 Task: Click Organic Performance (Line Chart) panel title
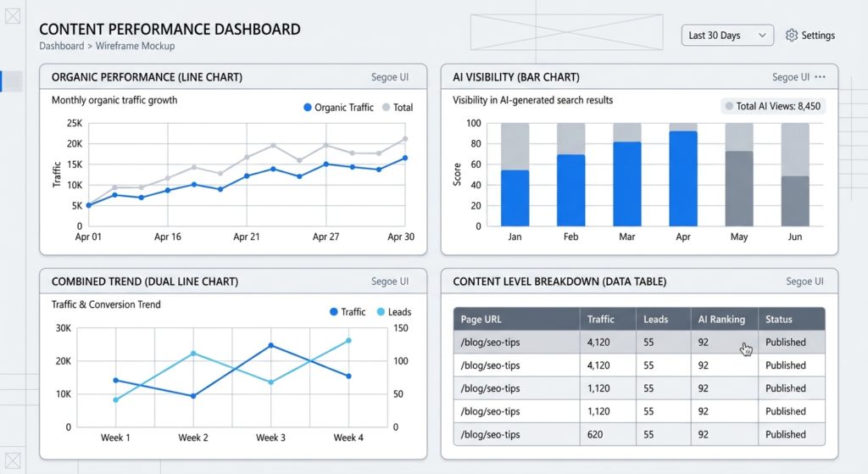(147, 77)
